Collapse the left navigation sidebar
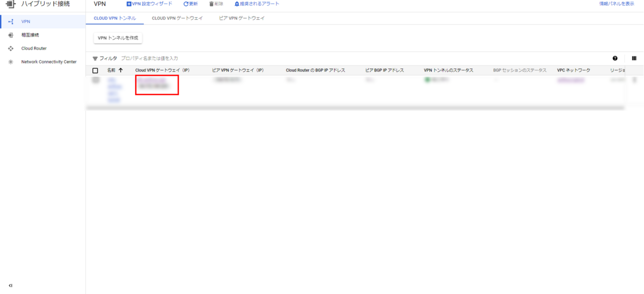 [x=10, y=285]
